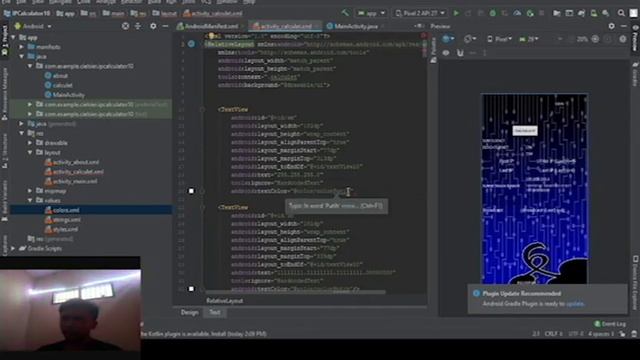Click the Profile app icon in toolbar

(517, 13)
